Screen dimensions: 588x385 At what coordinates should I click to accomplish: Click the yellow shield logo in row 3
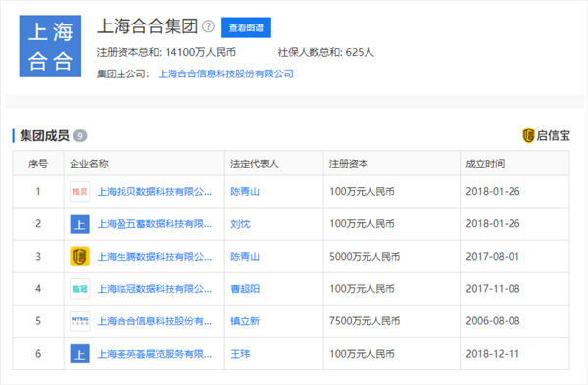point(80,257)
